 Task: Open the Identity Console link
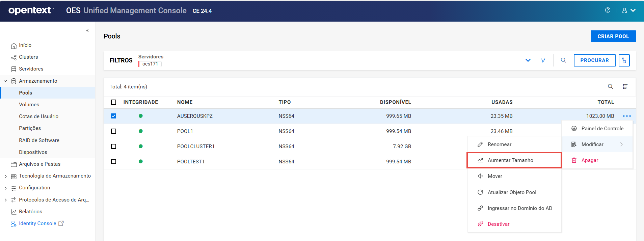click(x=37, y=223)
